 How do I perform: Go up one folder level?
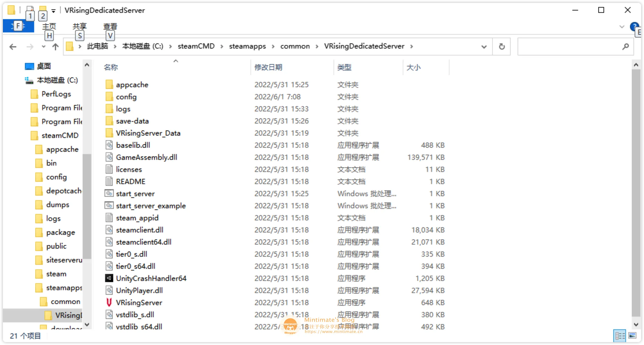click(55, 47)
